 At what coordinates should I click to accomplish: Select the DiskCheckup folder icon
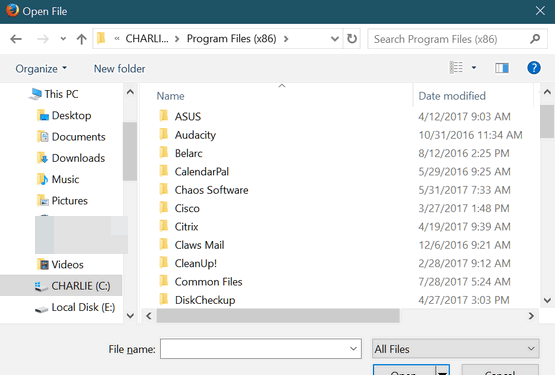tap(164, 300)
